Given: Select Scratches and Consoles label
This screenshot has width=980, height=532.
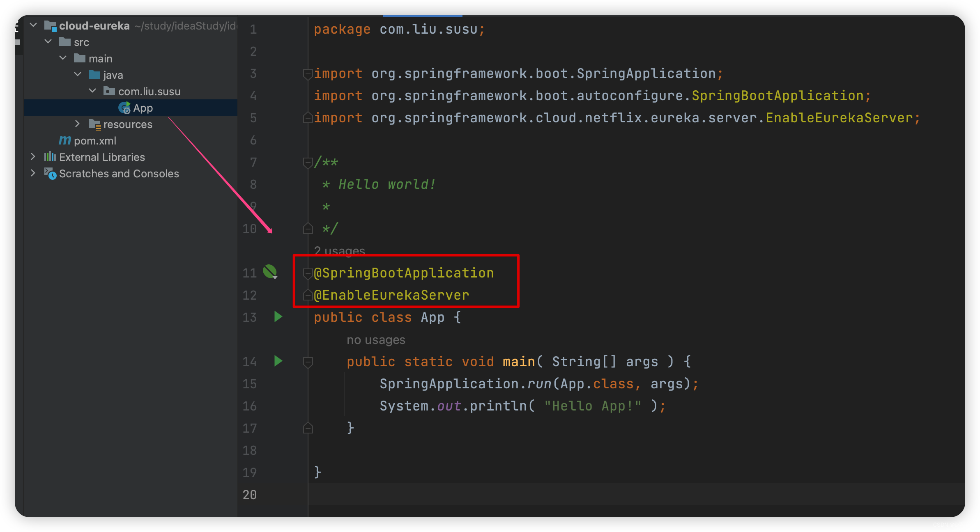Looking at the screenshot, I should coord(119,174).
